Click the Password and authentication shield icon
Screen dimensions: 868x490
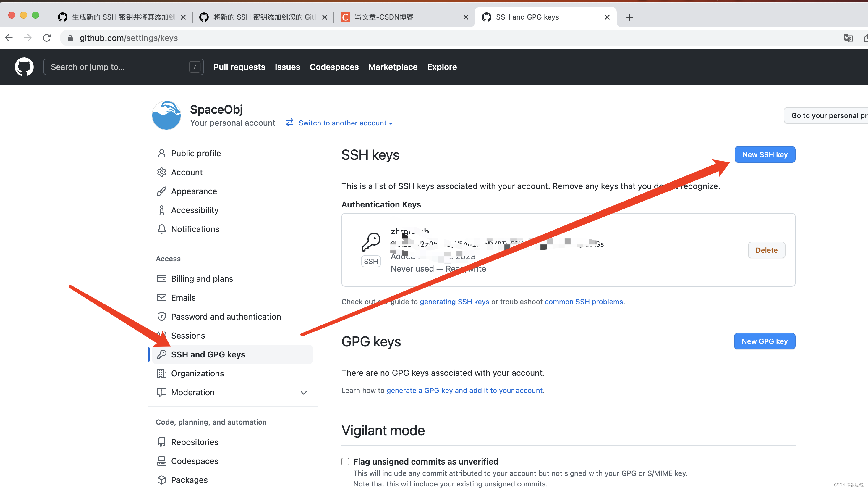pos(161,316)
